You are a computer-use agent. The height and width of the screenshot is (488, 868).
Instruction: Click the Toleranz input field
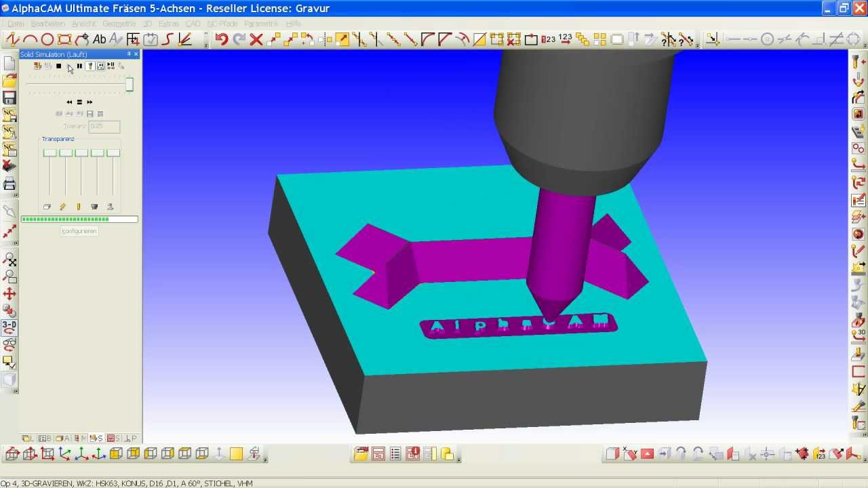pos(104,127)
